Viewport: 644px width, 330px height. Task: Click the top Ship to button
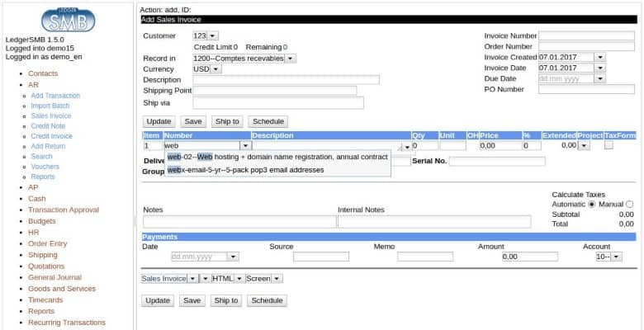pos(227,121)
